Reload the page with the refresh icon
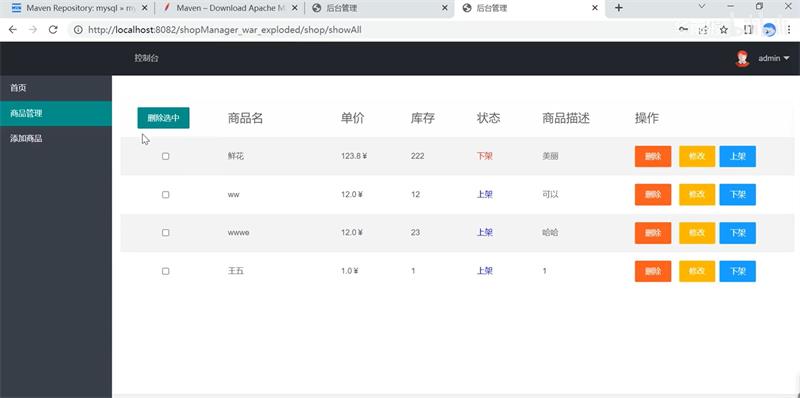Viewport: 800px width, 398px height. (x=53, y=30)
